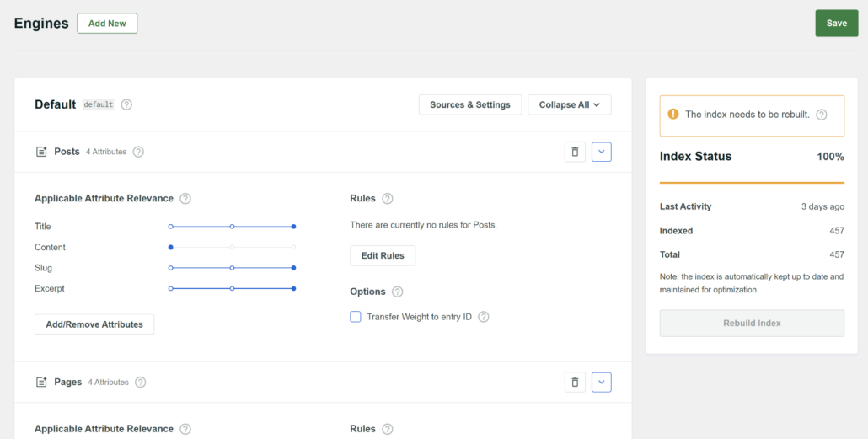Open help icon for Transfer Weight to entry ID

(x=483, y=317)
